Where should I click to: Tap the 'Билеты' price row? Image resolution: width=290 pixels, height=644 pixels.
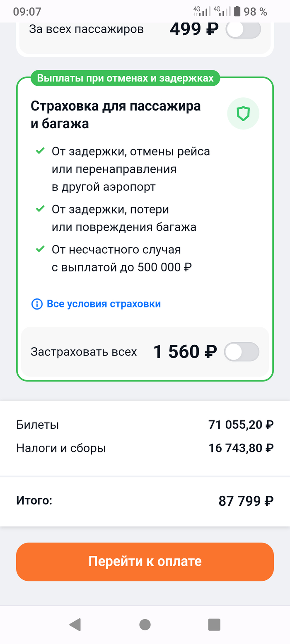point(145,425)
